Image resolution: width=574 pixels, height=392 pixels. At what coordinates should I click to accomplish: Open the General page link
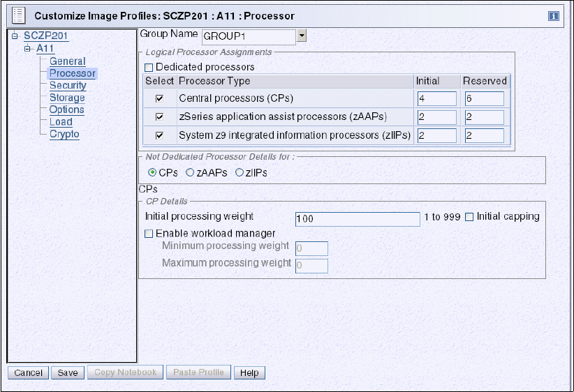(67, 61)
